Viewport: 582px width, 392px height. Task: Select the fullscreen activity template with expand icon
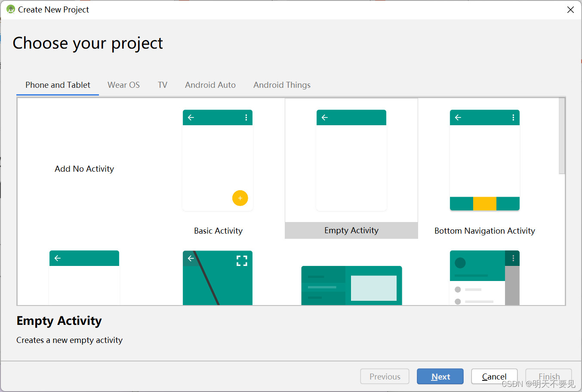(x=218, y=278)
